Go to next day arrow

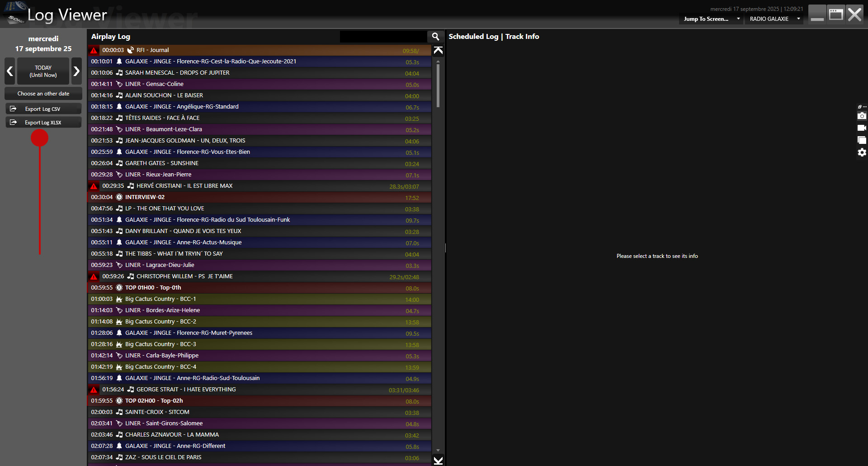(x=76, y=71)
